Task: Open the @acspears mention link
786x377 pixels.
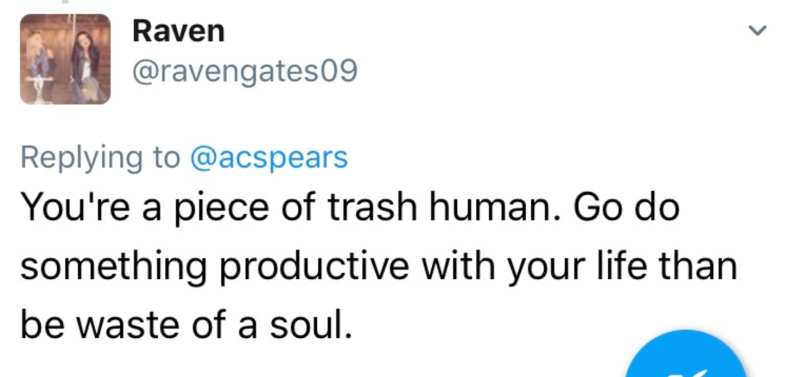Action: pos(269,158)
